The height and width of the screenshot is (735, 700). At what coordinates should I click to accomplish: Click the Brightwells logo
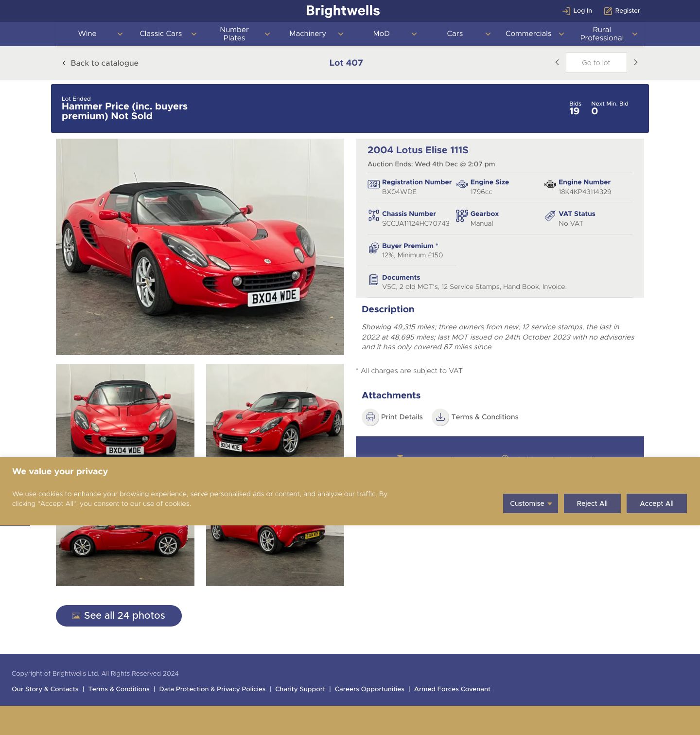tap(343, 11)
